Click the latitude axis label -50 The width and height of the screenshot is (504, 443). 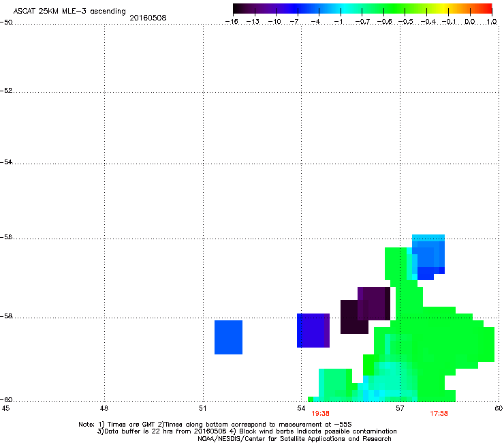(x=6, y=22)
